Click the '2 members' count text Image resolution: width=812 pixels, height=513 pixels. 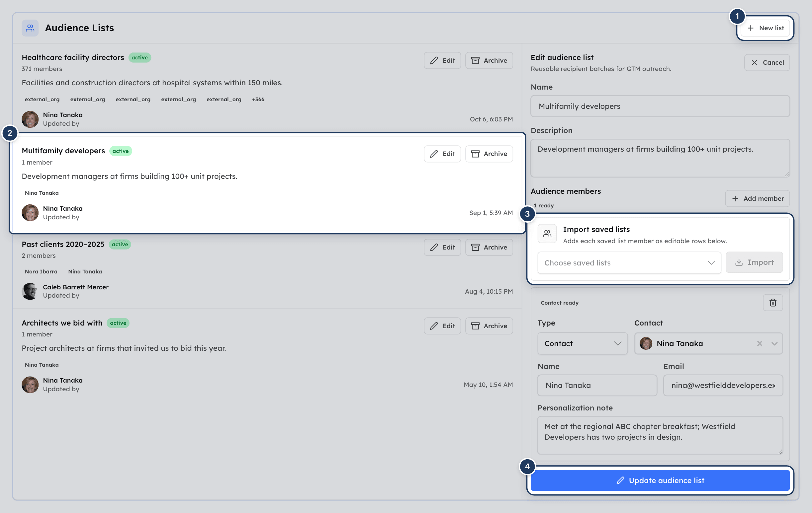(39, 256)
